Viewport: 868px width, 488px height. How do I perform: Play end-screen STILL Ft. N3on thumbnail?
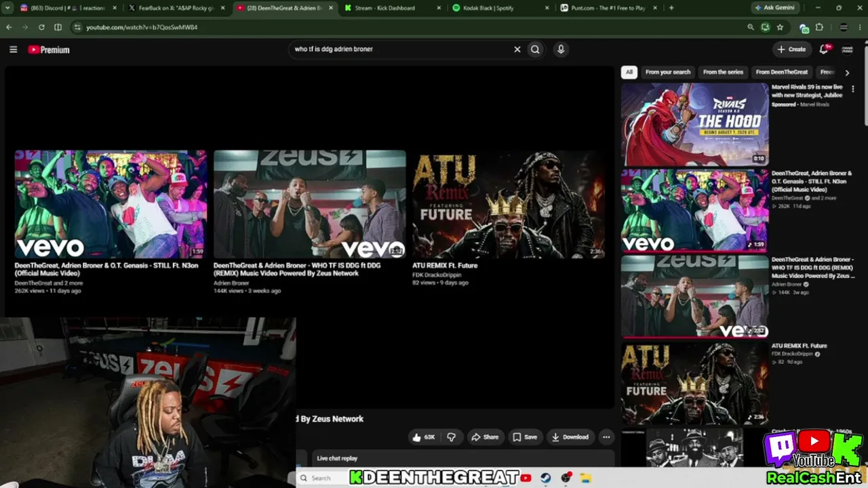111,204
